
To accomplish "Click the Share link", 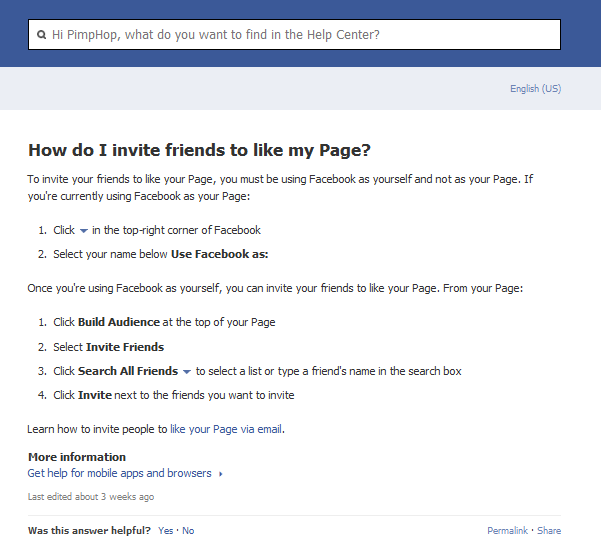I will point(549,531).
